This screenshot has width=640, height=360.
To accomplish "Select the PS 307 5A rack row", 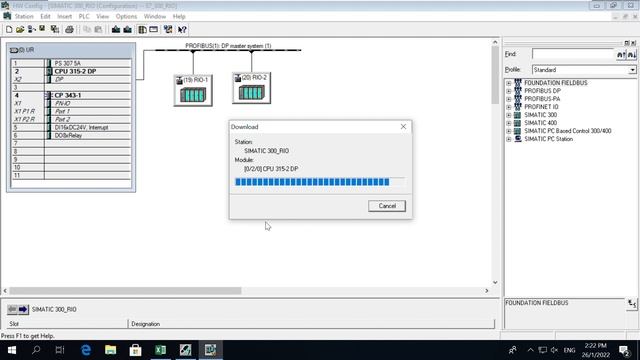I will (71, 63).
